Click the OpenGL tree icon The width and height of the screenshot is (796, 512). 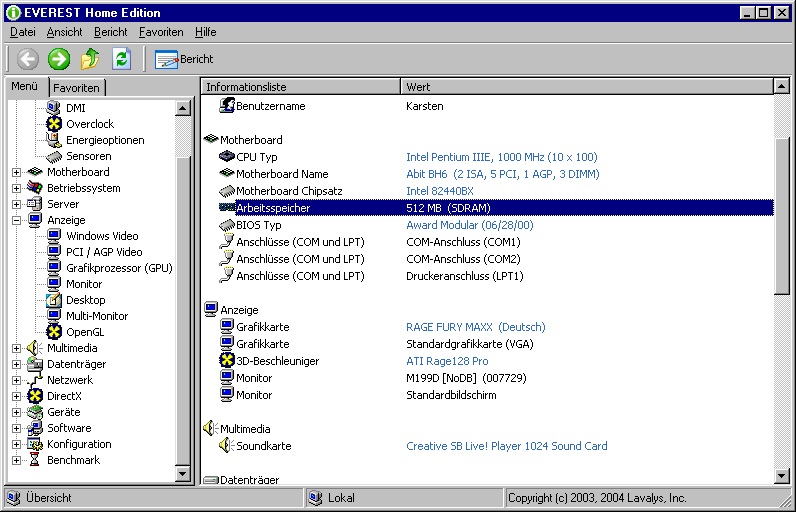(x=54, y=332)
